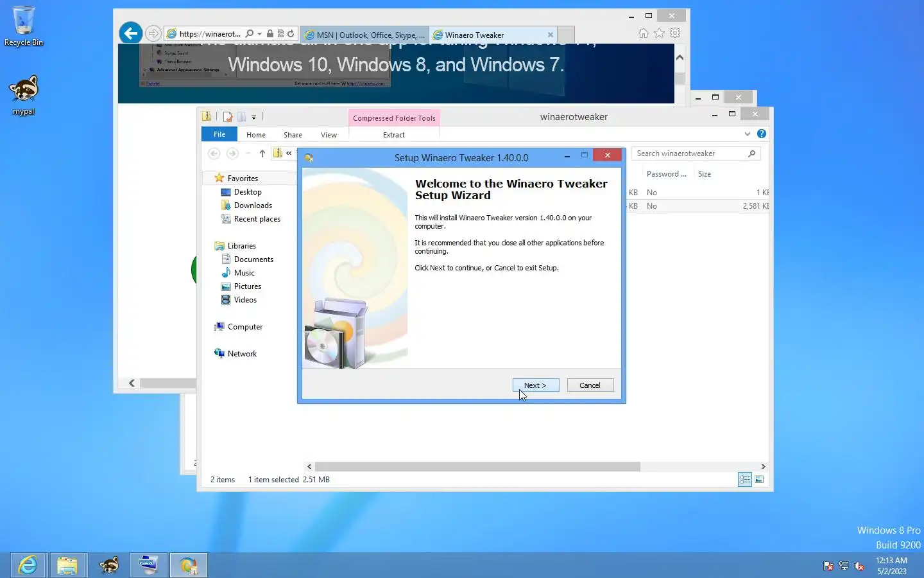
Task: Sort by the Password column header
Action: point(666,174)
